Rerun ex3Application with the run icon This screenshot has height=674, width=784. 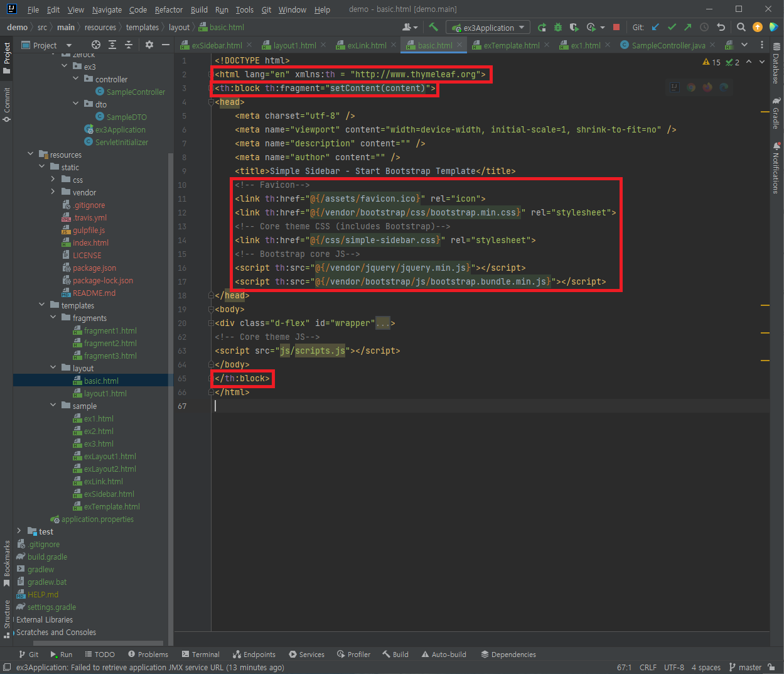click(x=542, y=27)
